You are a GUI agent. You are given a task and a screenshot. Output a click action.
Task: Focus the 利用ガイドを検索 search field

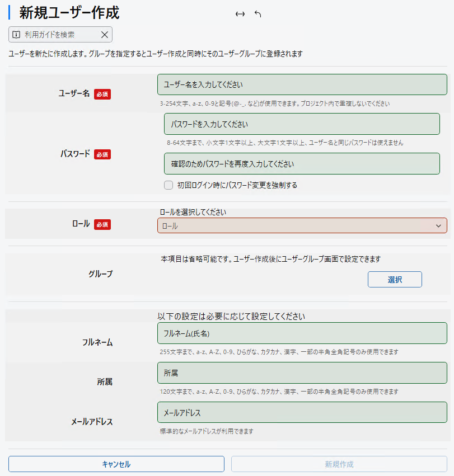point(60,35)
